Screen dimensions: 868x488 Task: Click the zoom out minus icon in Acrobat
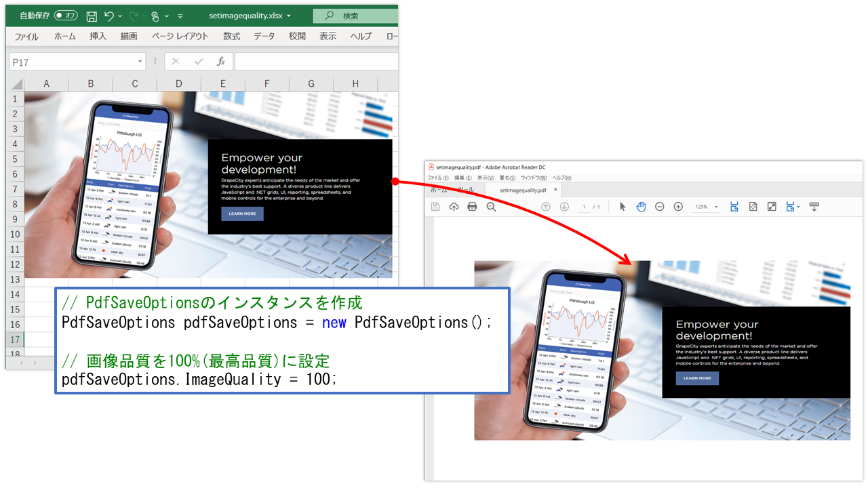(x=659, y=207)
